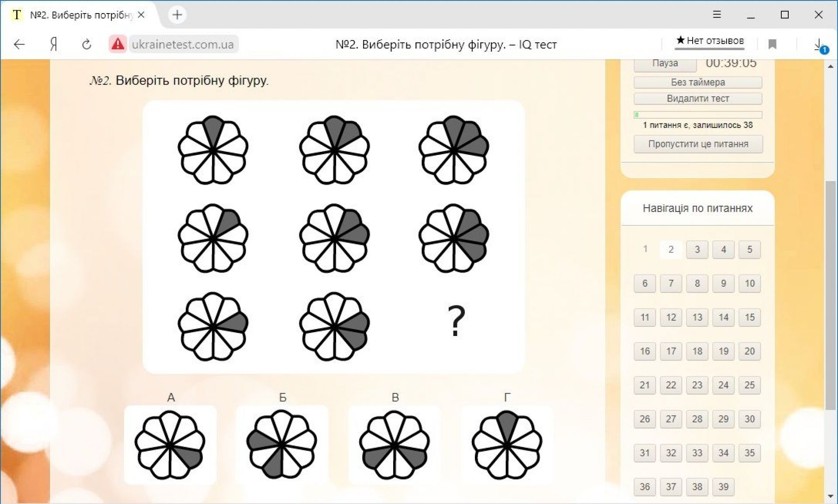Open the downloads arrow icon
This screenshot has height=504, width=838.
coord(819,45)
